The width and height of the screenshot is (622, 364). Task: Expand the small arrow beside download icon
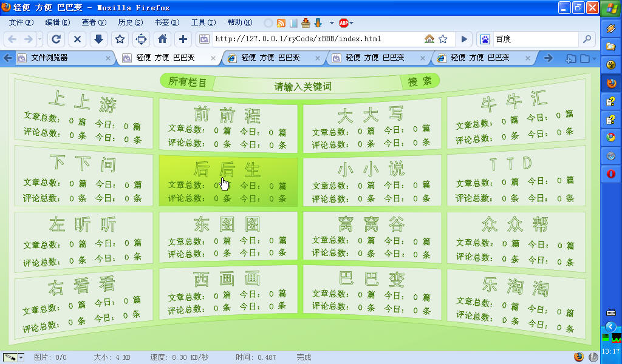pyautogui.click(x=332, y=23)
